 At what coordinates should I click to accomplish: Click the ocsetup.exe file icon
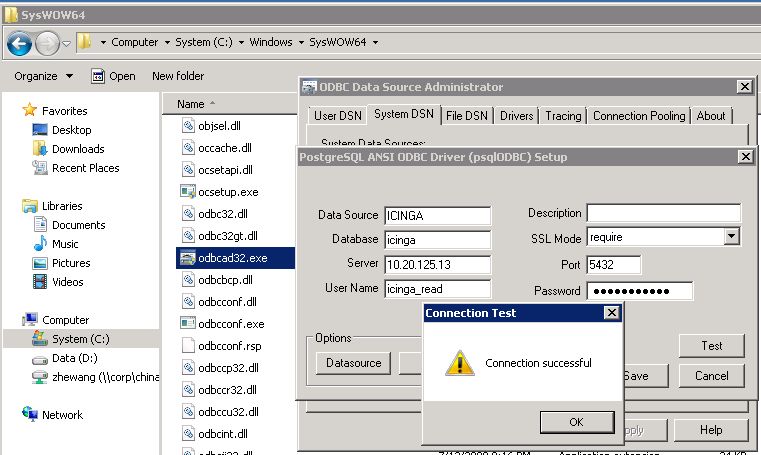pyautogui.click(x=188, y=191)
